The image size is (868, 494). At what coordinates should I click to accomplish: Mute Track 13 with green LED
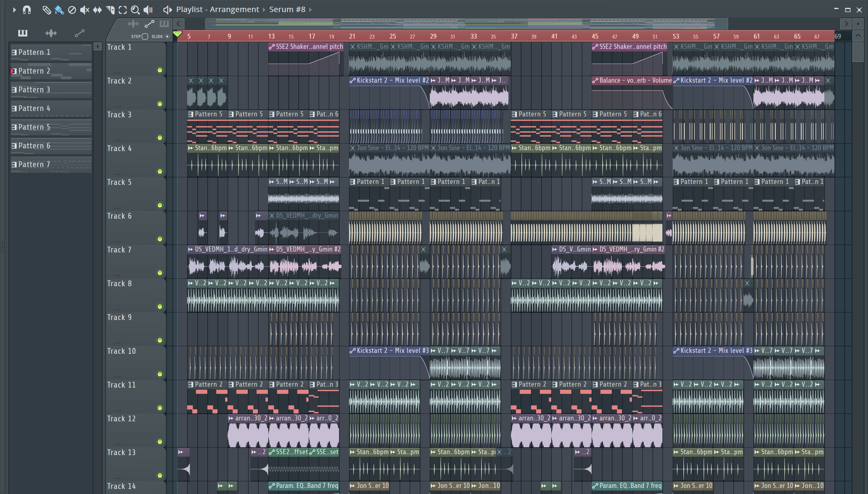point(160,475)
